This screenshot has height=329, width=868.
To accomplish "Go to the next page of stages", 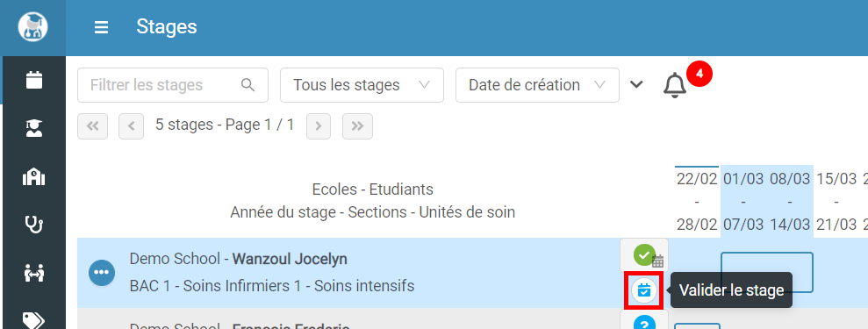I will pos(319,126).
